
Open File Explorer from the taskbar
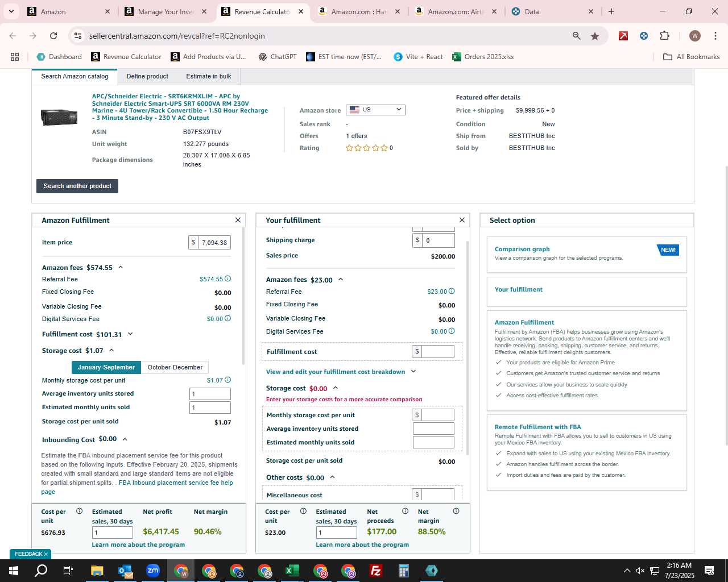click(x=97, y=571)
